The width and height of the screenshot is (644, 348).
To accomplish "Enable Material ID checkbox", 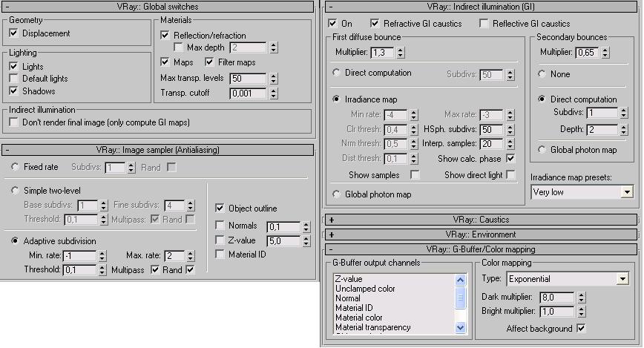I will click(x=220, y=255).
